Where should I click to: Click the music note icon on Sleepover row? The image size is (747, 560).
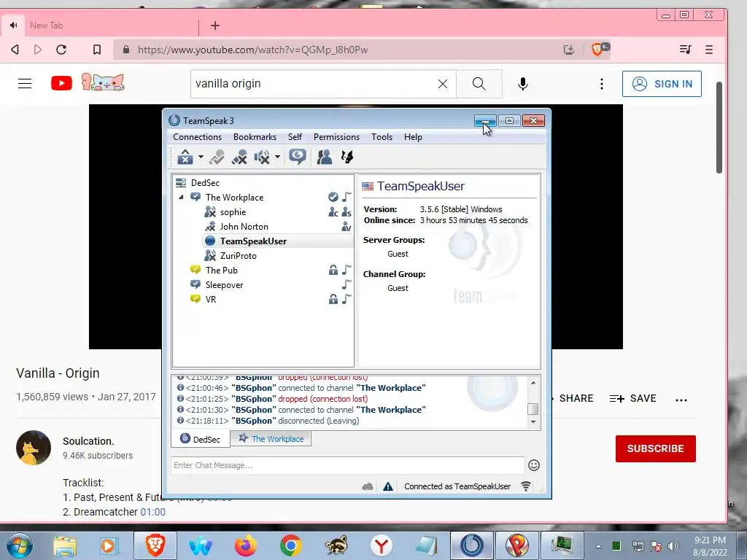click(x=347, y=284)
